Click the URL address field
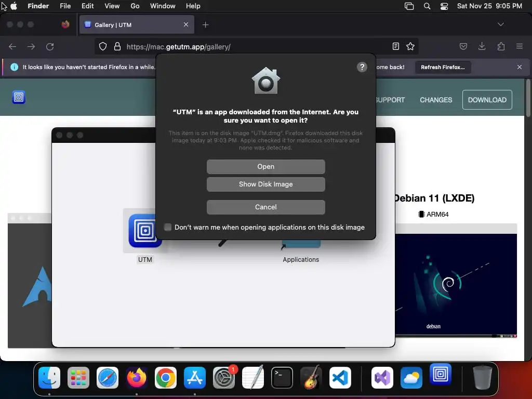Screen dimensions: 532x399 pyautogui.click(x=256, y=46)
